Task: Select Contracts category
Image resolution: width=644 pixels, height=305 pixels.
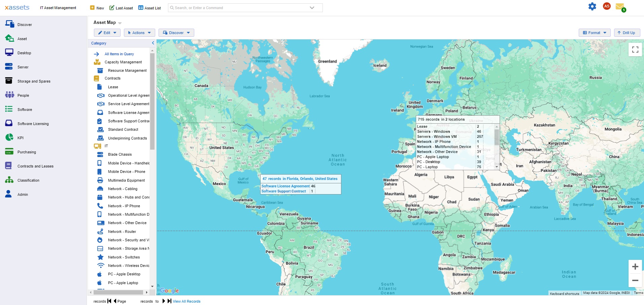Action: click(x=112, y=78)
